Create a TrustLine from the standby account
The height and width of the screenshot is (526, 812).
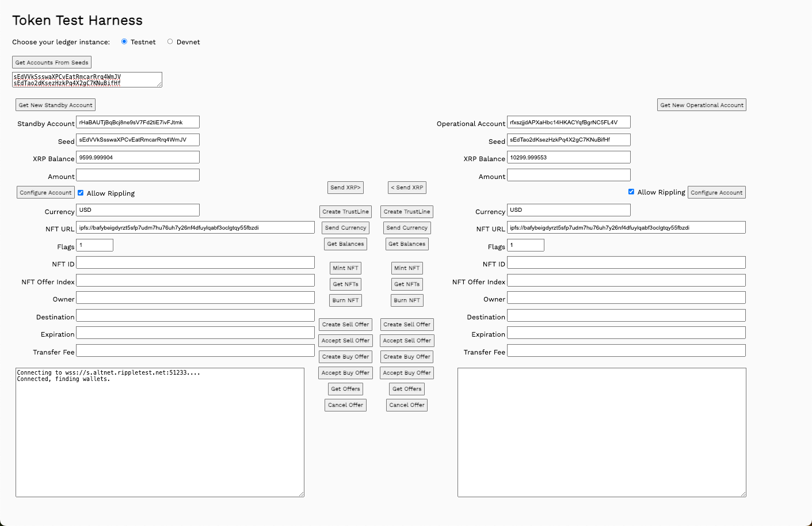(345, 211)
